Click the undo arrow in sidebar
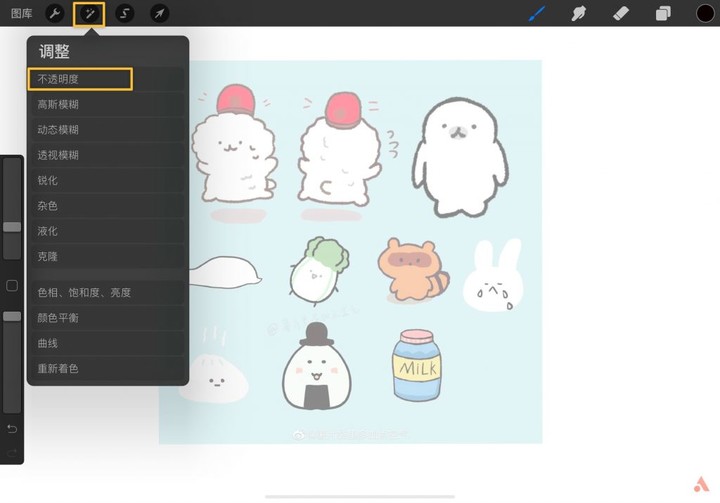The height and width of the screenshot is (503, 720). tap(12, 429)
